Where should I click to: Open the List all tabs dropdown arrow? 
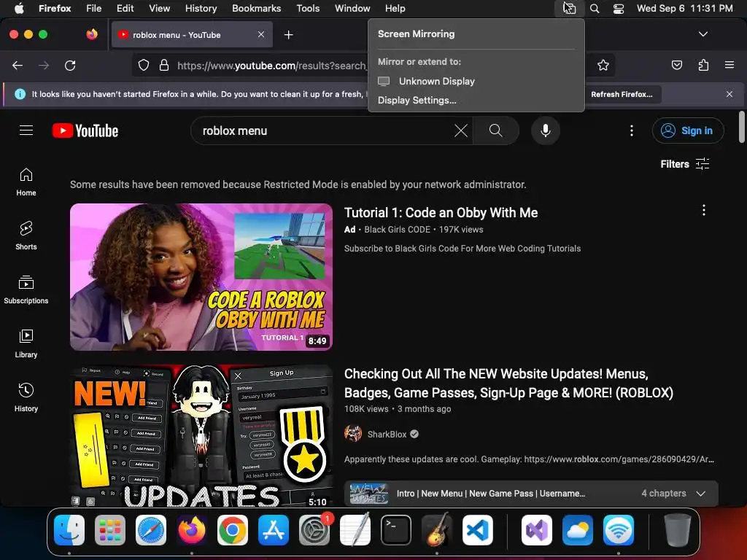tap(703, 34)
